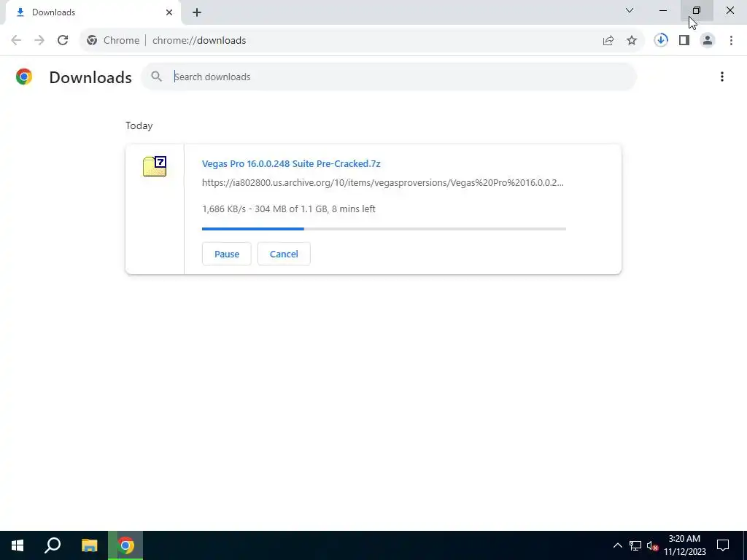Show hidden system tray icons

[617, 545]
